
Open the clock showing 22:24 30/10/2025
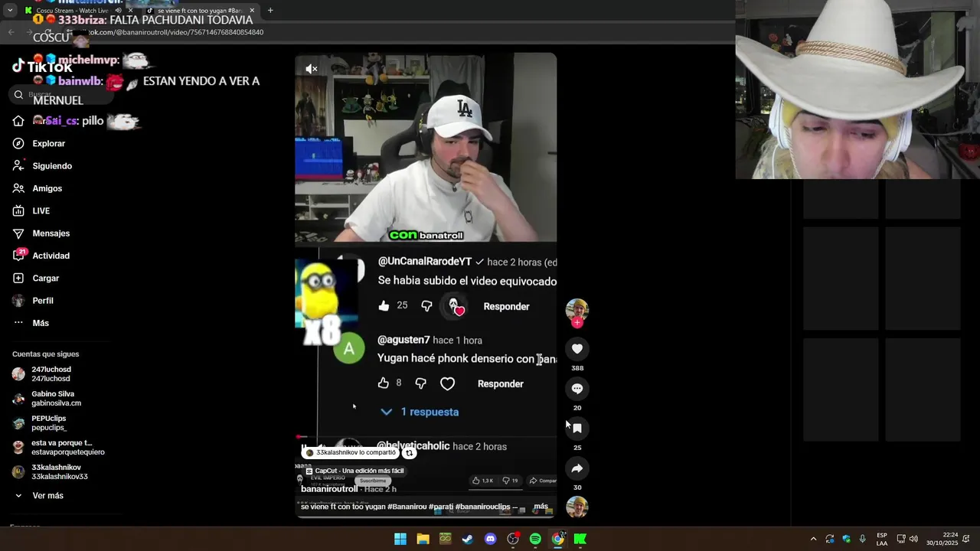coord(942,539)
